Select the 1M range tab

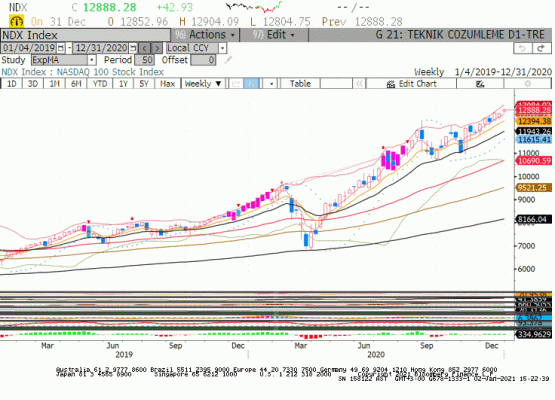[54, 84]
